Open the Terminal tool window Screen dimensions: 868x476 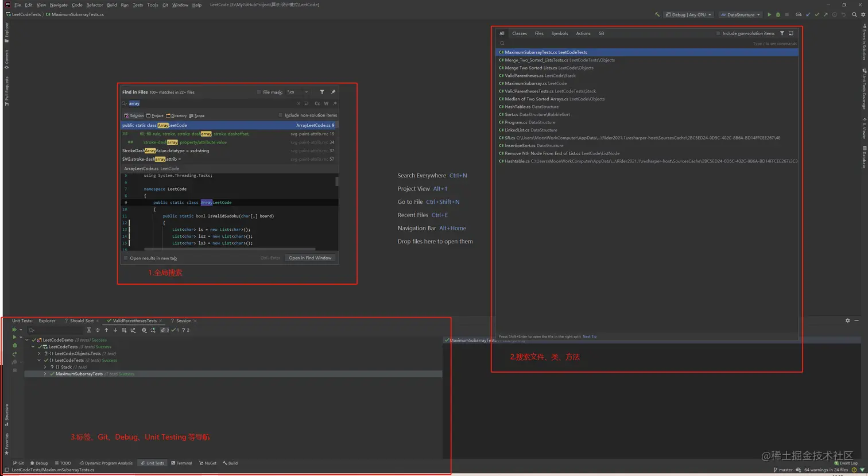[181, 463]
